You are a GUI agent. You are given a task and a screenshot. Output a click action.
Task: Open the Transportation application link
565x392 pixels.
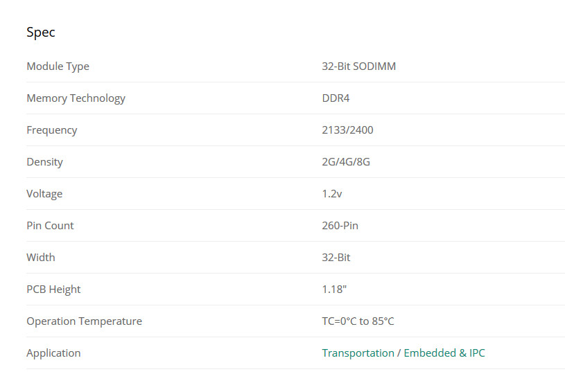pos(358,353)
